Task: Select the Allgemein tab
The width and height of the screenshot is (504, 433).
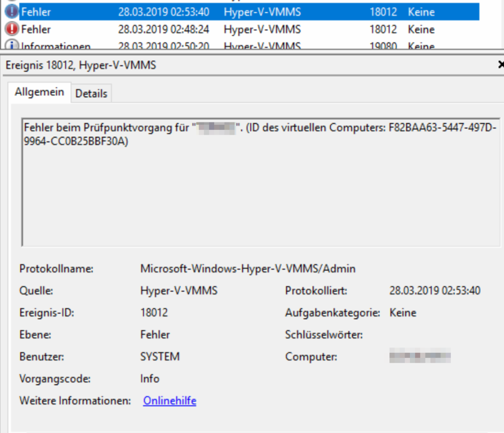Action: click(39, 92)
